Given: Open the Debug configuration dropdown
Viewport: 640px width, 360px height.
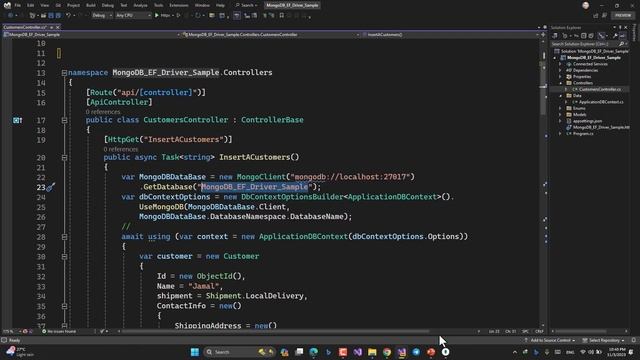Looking at the screenshot, I should point(102,16).
